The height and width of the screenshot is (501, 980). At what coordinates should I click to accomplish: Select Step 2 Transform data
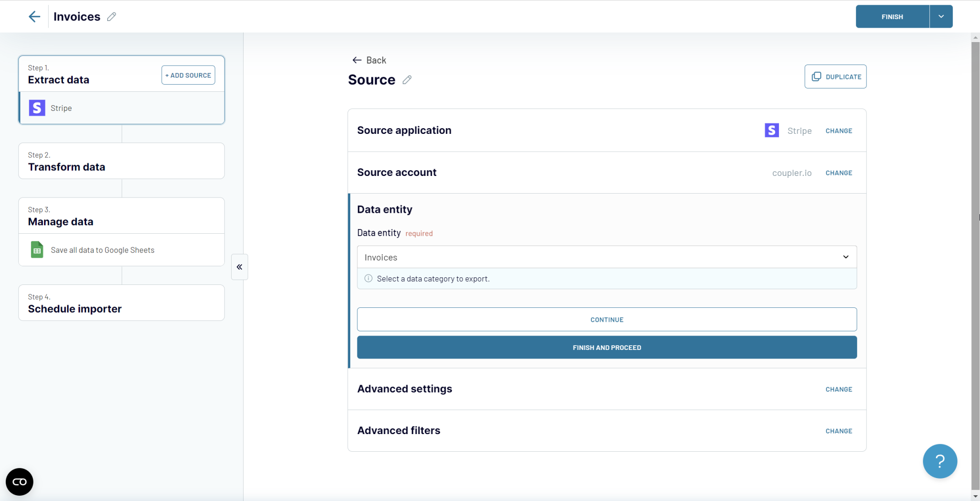(x=121, y=161)
